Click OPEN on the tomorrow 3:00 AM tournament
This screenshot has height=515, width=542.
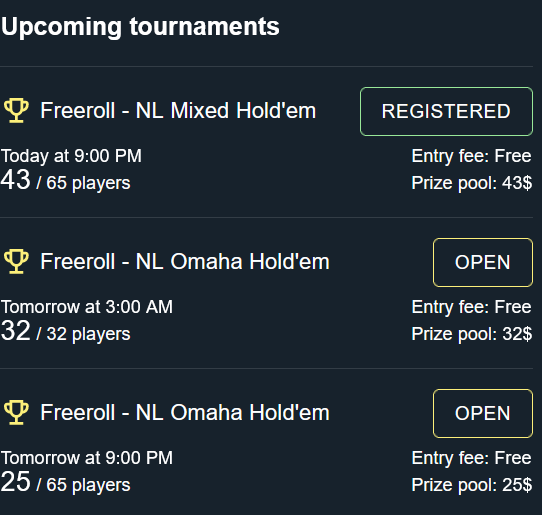click(483, 262)
